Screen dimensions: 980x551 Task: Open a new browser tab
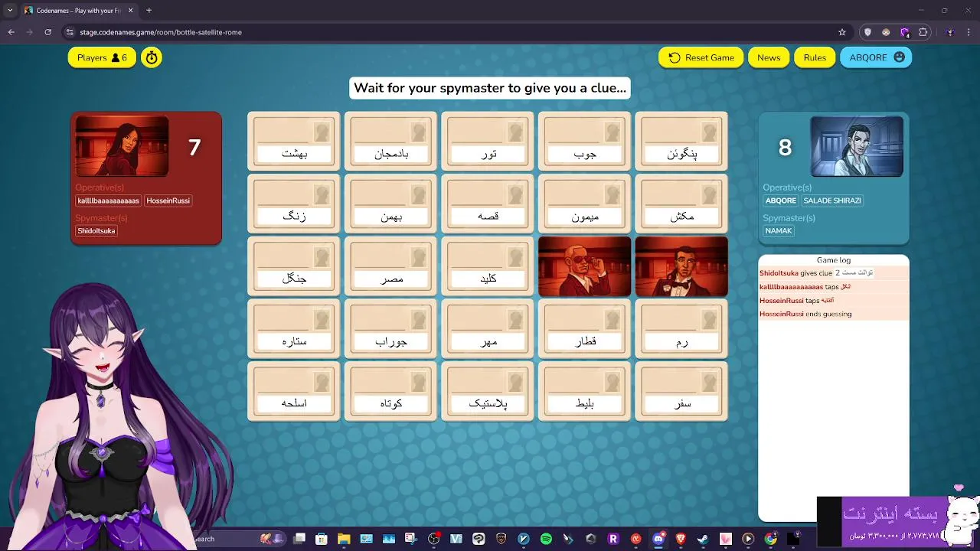[149, 10]
